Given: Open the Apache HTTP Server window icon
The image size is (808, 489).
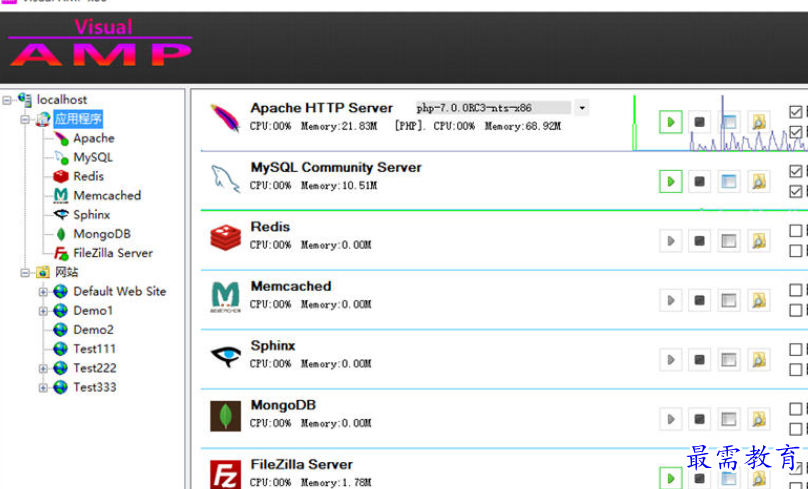Looking at the screenshot, I should tap(729, 122).
